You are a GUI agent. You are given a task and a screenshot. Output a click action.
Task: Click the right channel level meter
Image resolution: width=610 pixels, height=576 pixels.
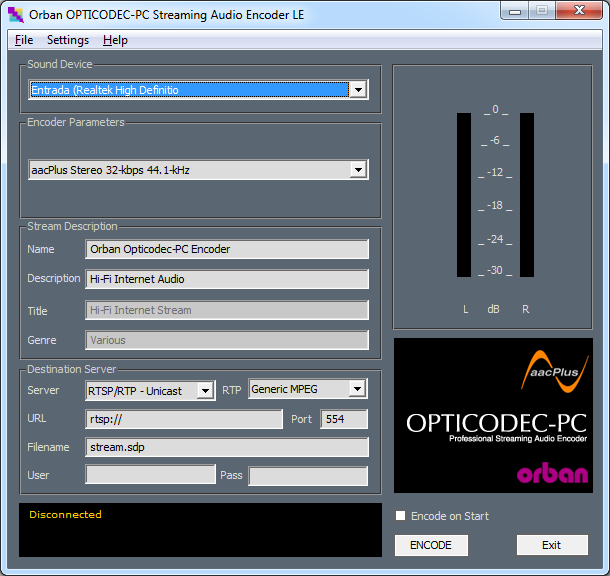tap(527, 195)
